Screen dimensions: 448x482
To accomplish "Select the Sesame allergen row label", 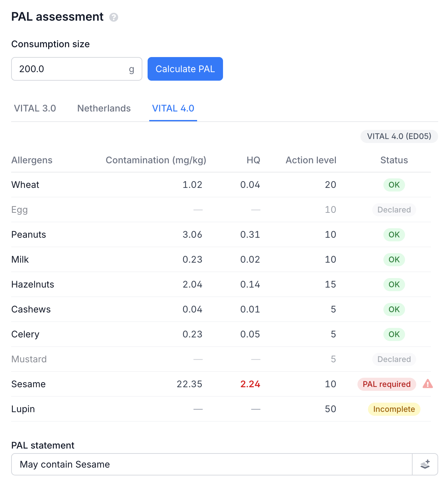I will coord(29,384).
